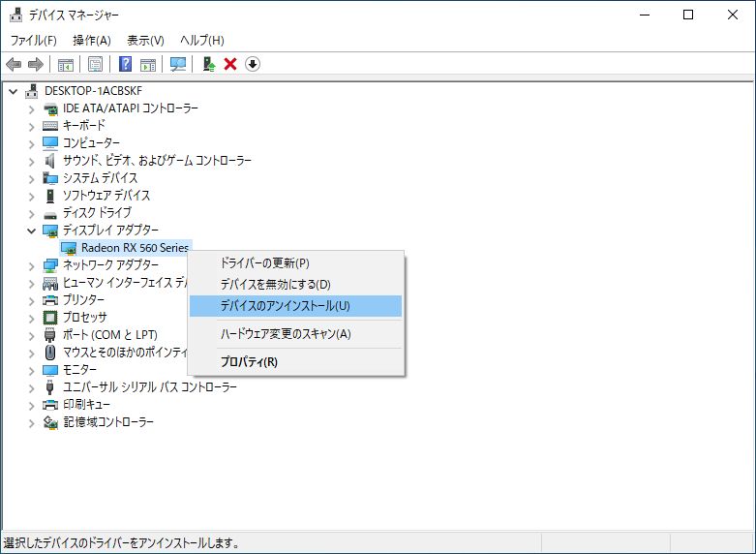756x554 pixels.
Task: Expand the サウンド、ビデオ、およびゲーム コントローラー node
Action: (x=31, y=162)
